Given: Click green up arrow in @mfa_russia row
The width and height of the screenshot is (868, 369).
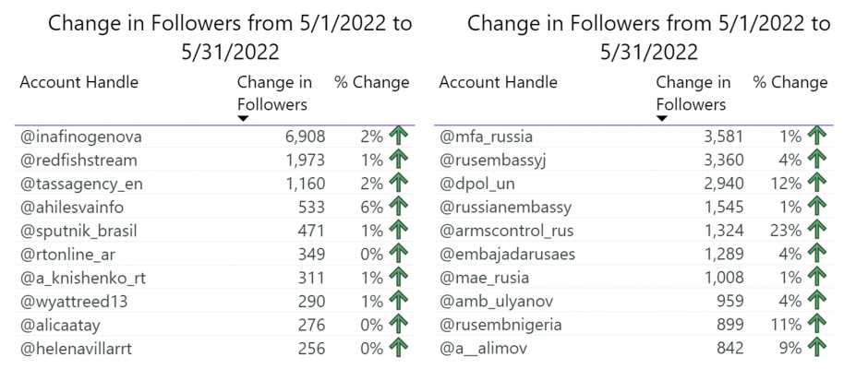Looking at the screenshot, I should click(816, 137).
